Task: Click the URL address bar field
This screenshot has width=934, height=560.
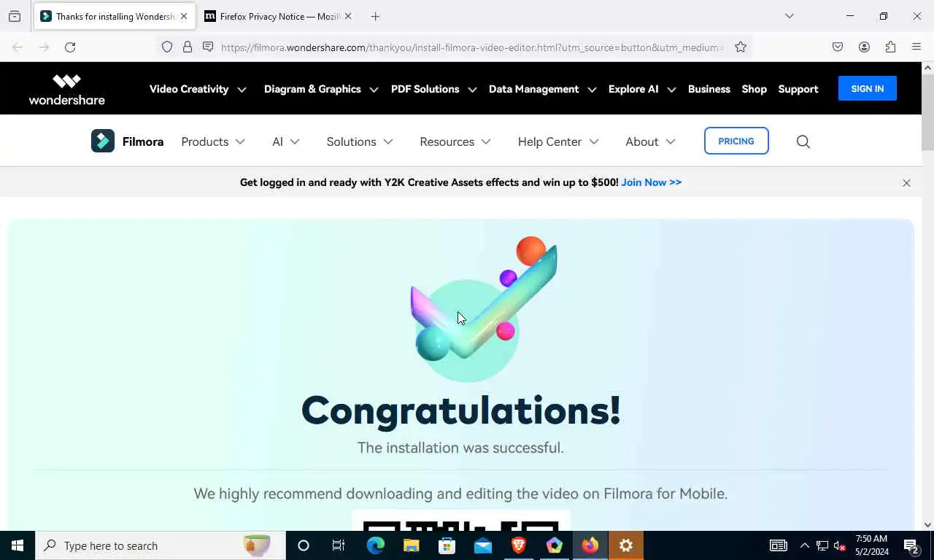Action: click(471, 47)
